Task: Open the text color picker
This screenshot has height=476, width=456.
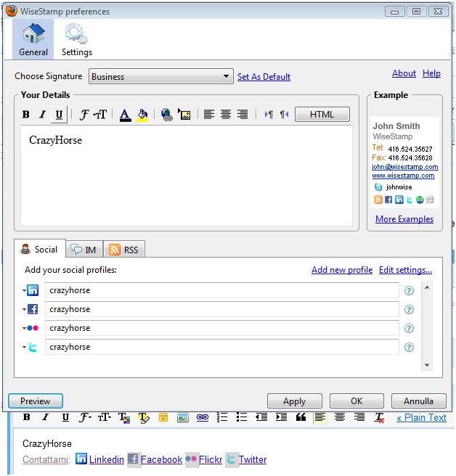Action: click(125, 115)
